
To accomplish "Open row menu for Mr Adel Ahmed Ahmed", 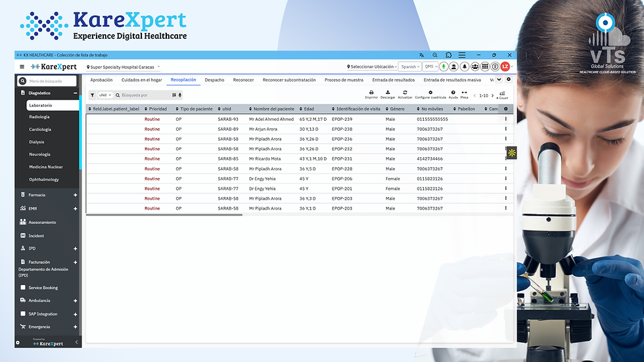I will point(505,119).
